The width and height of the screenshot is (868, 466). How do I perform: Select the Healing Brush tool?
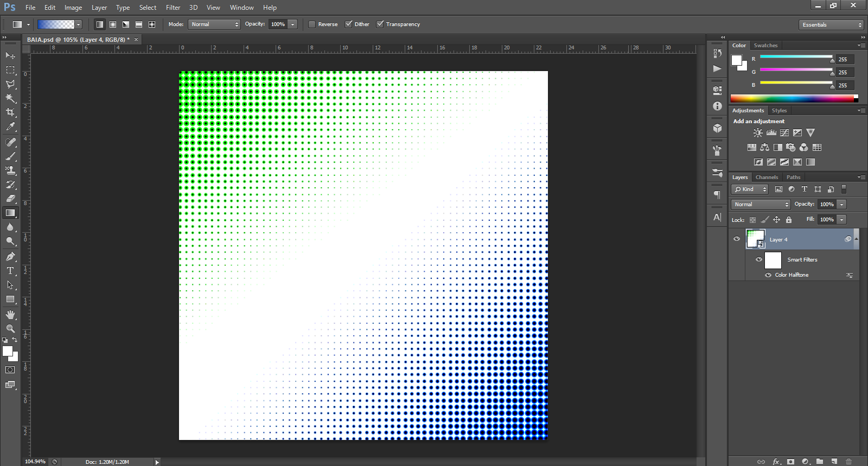pos(10,142)
